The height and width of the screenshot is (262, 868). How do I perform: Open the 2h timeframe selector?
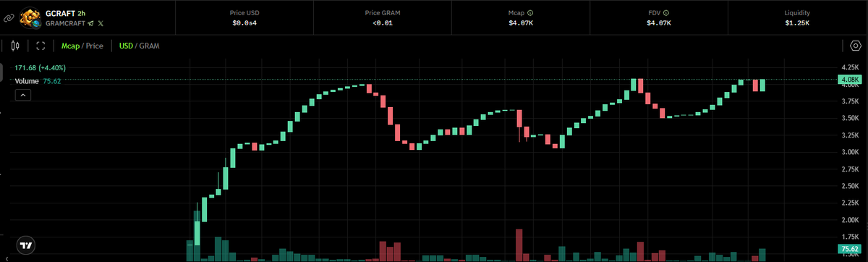click(82, 13)
